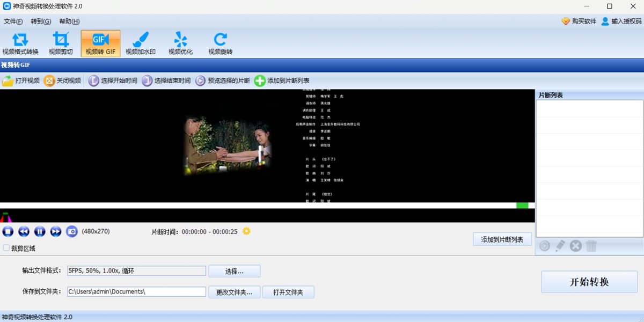Select the 视频旋转 rotation tool
The height and width of the screenshot is (322, 644).
click(219, 43)
